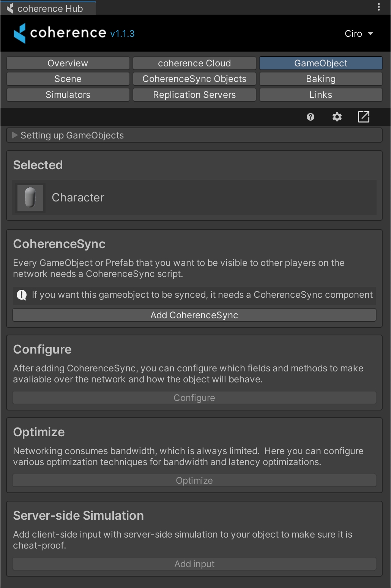Click the Add input button
The image size is (391, 588).
(194, 564)
